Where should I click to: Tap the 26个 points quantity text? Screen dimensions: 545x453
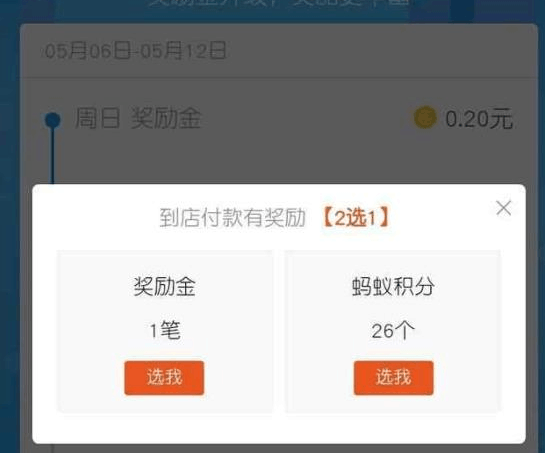point(393,330)
